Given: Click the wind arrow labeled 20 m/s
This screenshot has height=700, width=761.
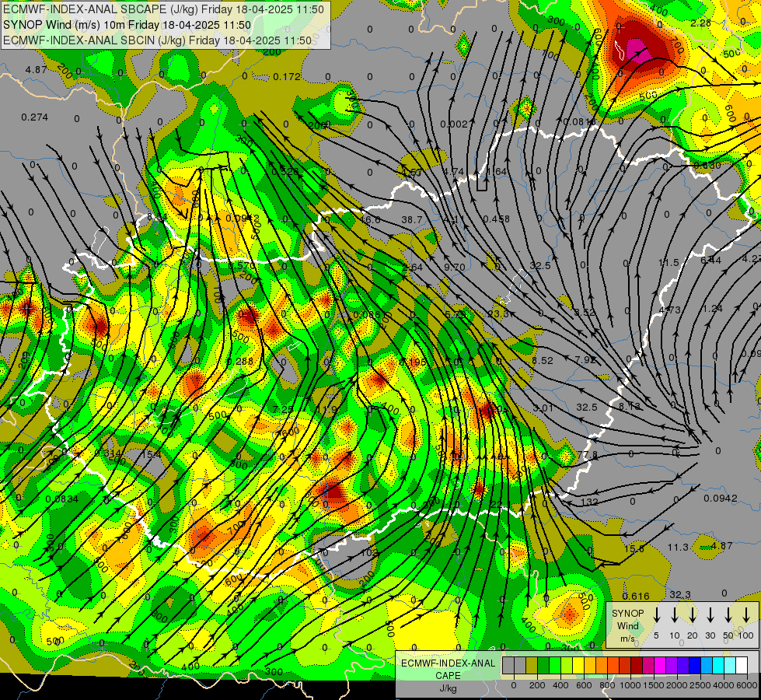Looking at the screenshot, I should pyautogui.click(x=692, y=615).
